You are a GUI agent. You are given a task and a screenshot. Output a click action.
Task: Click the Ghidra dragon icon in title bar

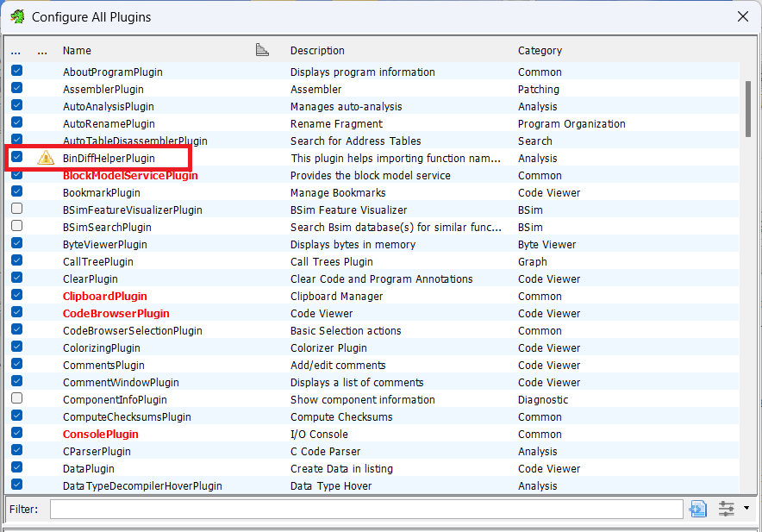coord(17,16)
